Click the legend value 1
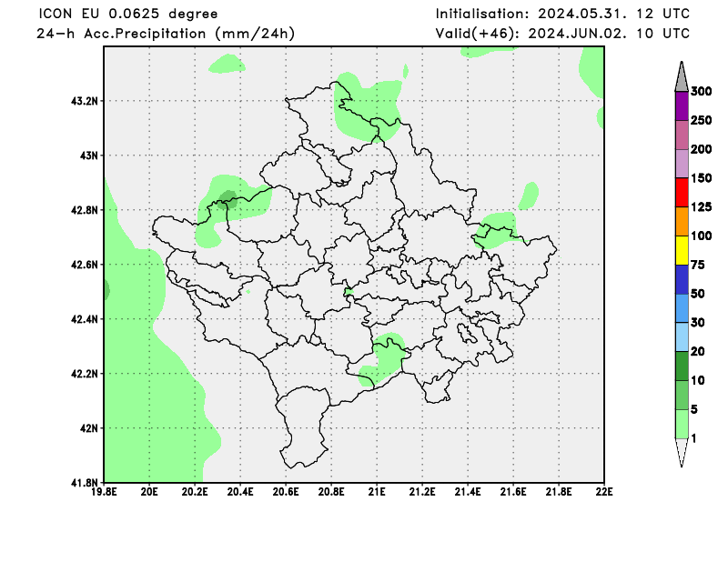728x562 pixels. tap(694, 438)
